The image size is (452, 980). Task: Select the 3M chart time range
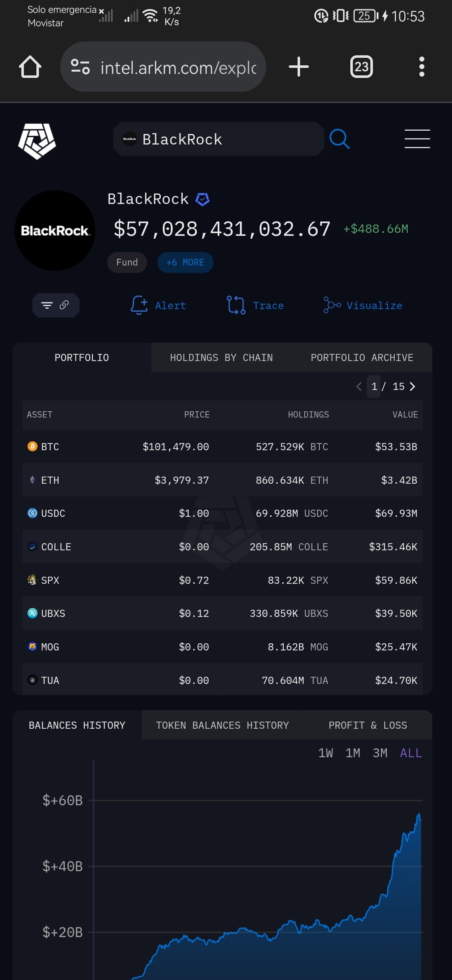pyautogui.click(x=380, y=753)
